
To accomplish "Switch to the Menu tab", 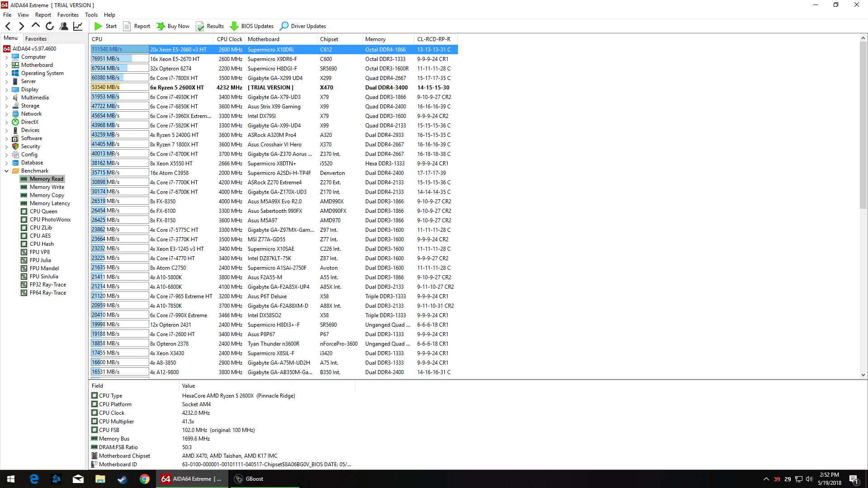I will [10, 38].
